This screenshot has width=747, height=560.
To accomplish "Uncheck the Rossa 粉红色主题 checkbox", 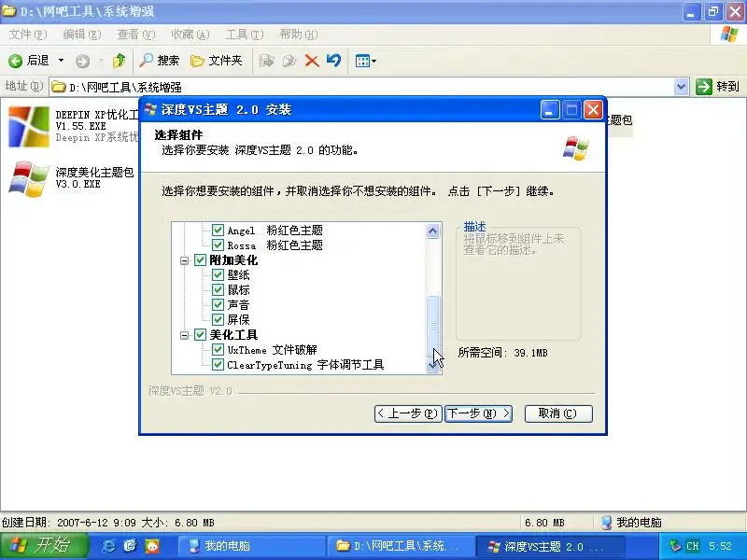I will pyautogui.click(x=218, y=245).
